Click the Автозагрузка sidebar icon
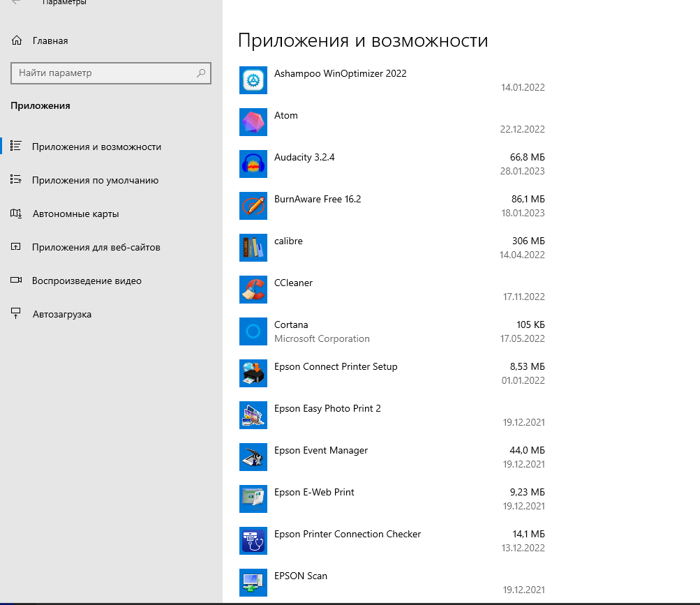Image resolution: width=700 pixels, height=605 pixels. pos(15,313)
